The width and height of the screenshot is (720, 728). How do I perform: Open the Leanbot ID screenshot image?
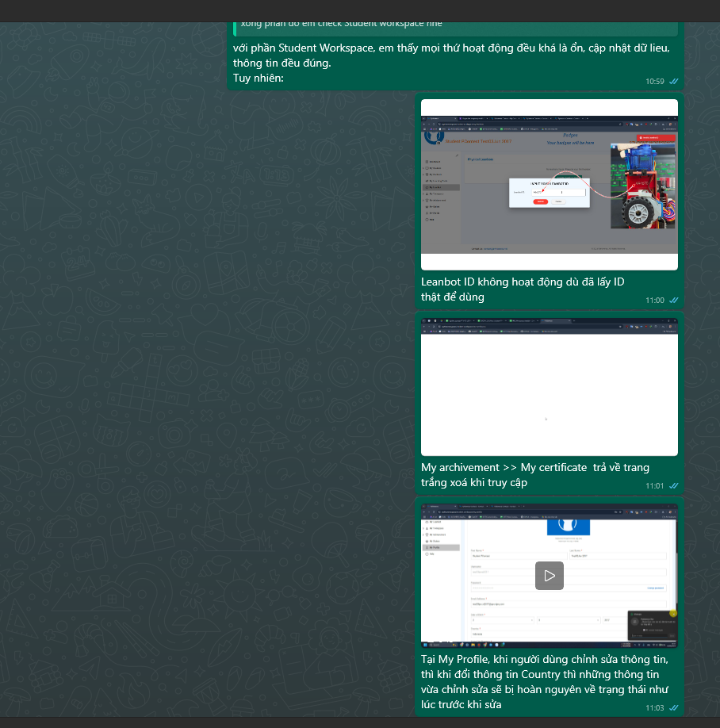(x=550, y=184)
